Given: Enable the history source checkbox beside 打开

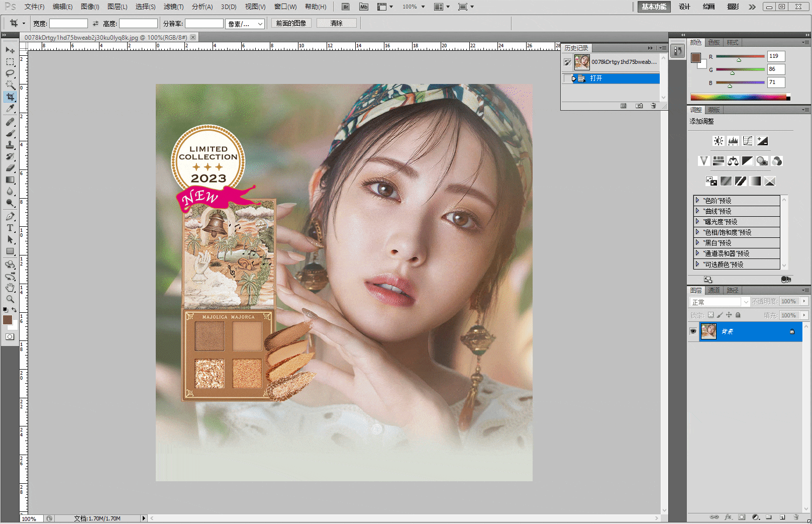Looking at the screenshot, I should point(568,78).
